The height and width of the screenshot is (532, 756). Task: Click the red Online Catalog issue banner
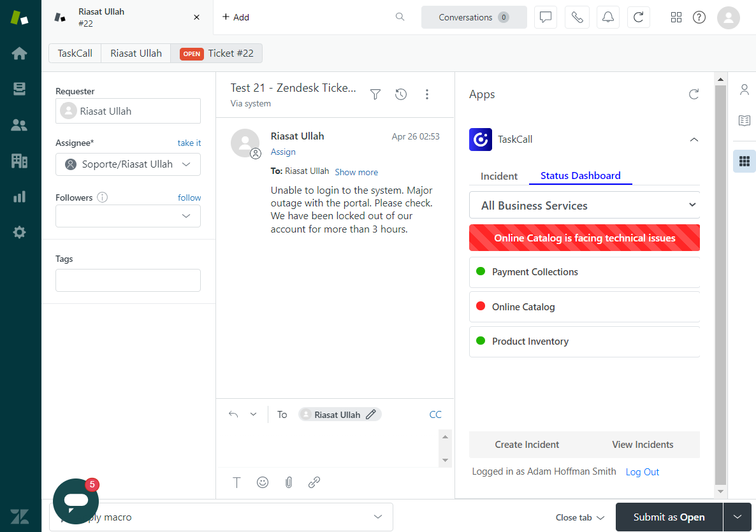pyautogui.click(x=585, y=238)
